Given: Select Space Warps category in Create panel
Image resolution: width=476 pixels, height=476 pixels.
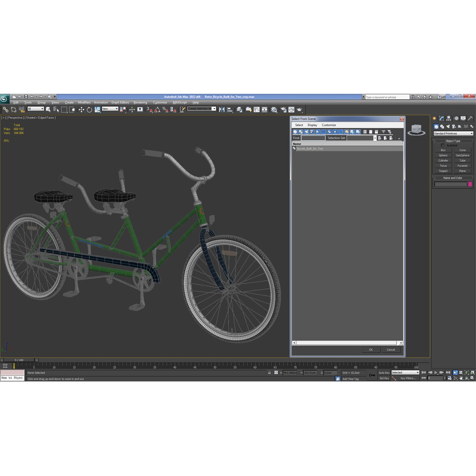Looking at the screenshot, I should tap(466, 126).
